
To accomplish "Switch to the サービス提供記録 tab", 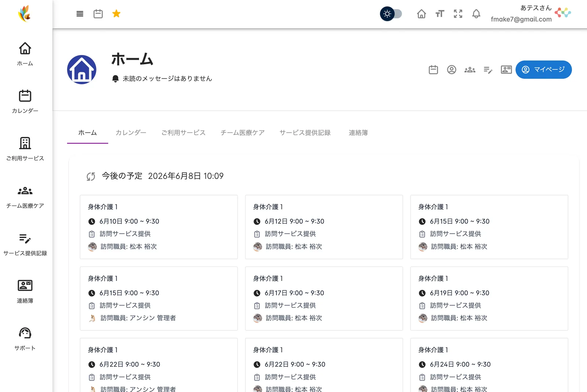I will (x=305, y=133).
